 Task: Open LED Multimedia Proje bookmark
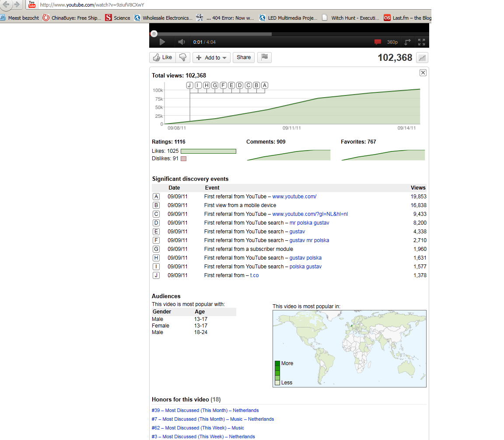point(288,18)
